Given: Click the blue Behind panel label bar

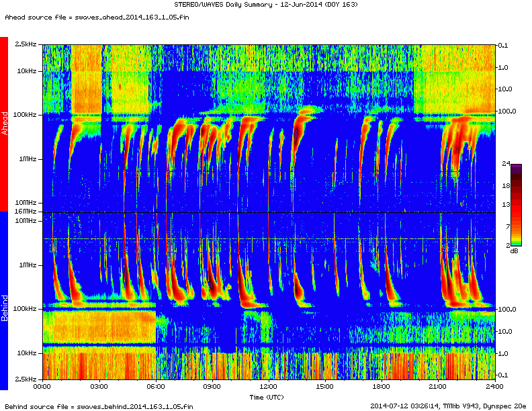Looking at the screenshot, I should (4, 301).
